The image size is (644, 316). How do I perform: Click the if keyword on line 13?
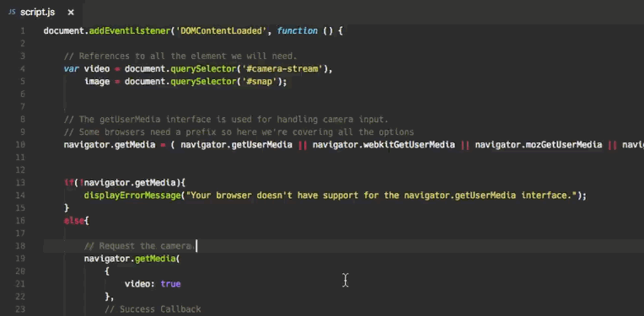point(68,183)
